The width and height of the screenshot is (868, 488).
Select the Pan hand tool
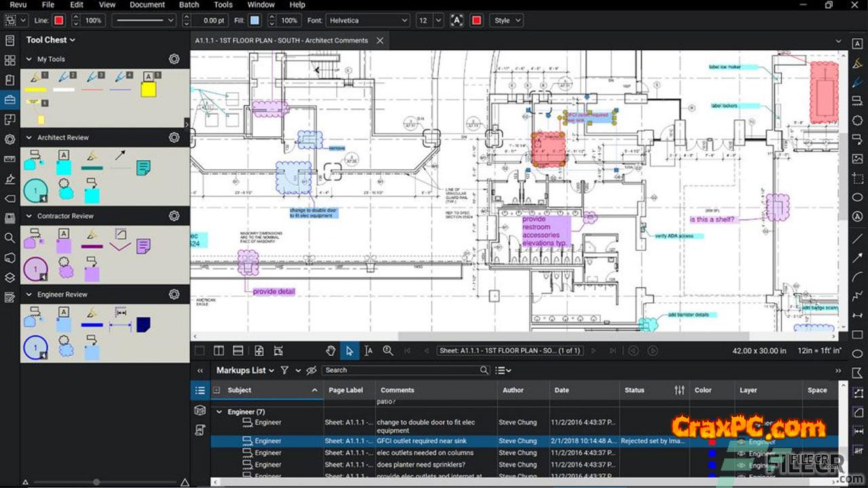tap(331, 350)
